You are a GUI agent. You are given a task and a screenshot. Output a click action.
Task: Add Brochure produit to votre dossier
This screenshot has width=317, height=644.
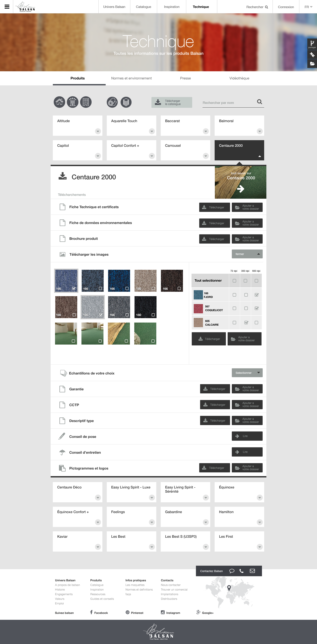point(247,239)
